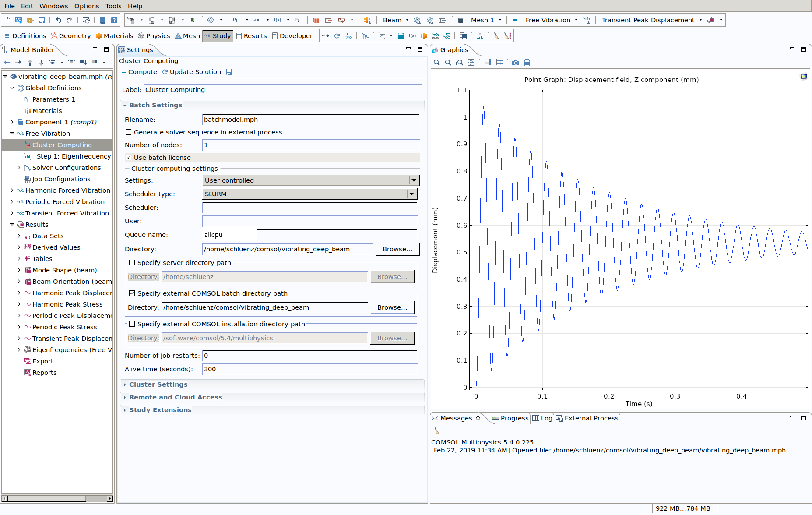This screenshot has height=515, width=812.
Task: Expand the Cluster Settings section
Action: [158, 384]
